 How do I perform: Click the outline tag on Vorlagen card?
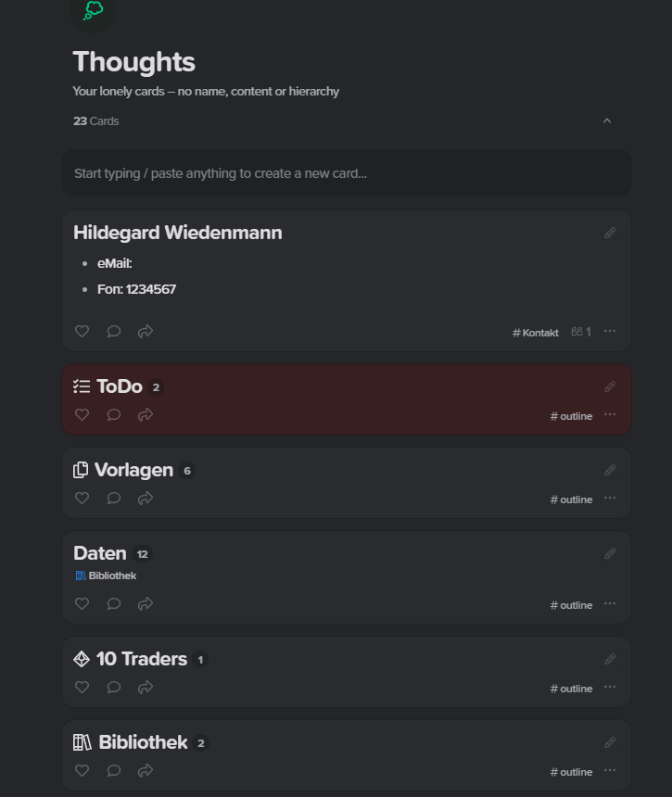point(571,500)
